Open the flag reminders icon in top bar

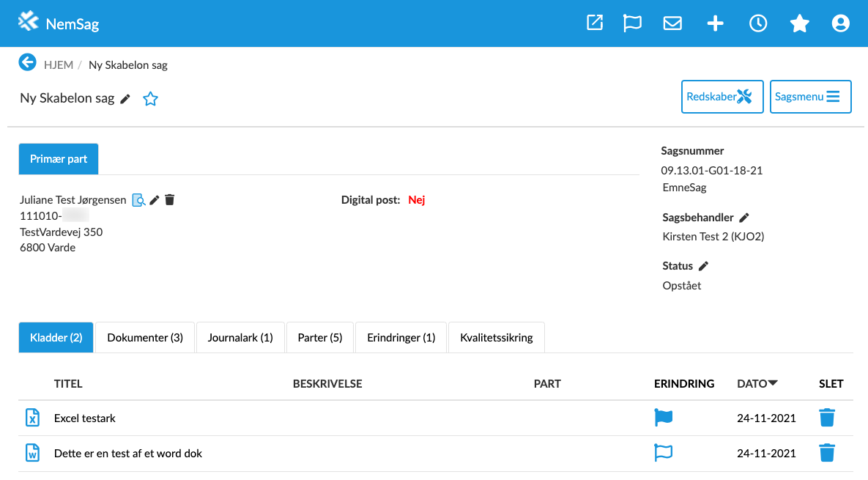(632, 23)
